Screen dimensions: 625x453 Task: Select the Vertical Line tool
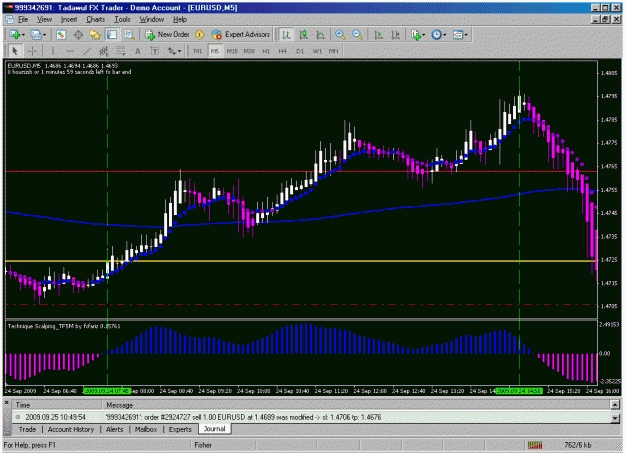click(52, 51)
